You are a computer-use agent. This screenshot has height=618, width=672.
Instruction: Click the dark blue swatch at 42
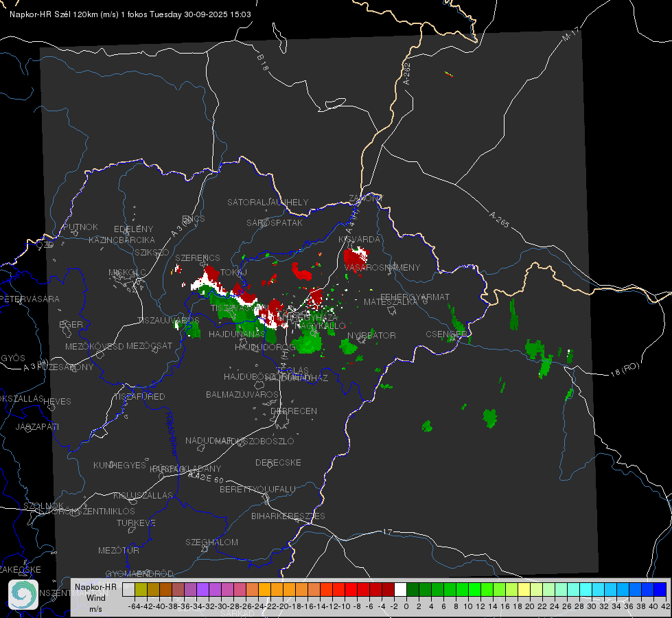[660, 590]
